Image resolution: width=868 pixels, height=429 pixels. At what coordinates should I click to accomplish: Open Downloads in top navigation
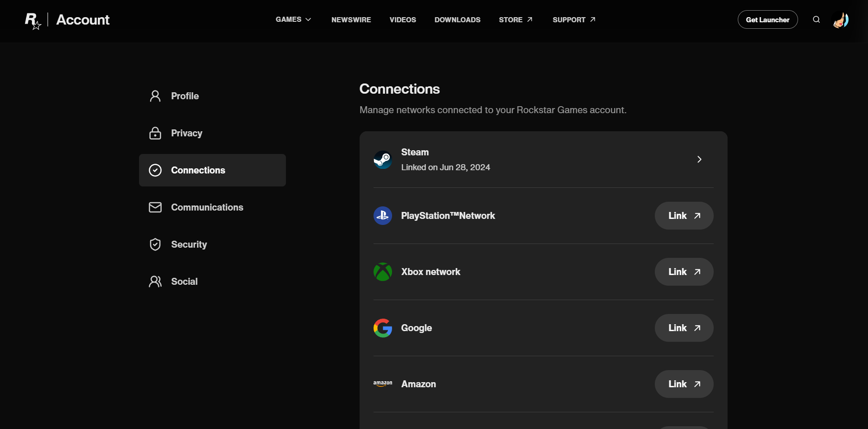point(457,19)
